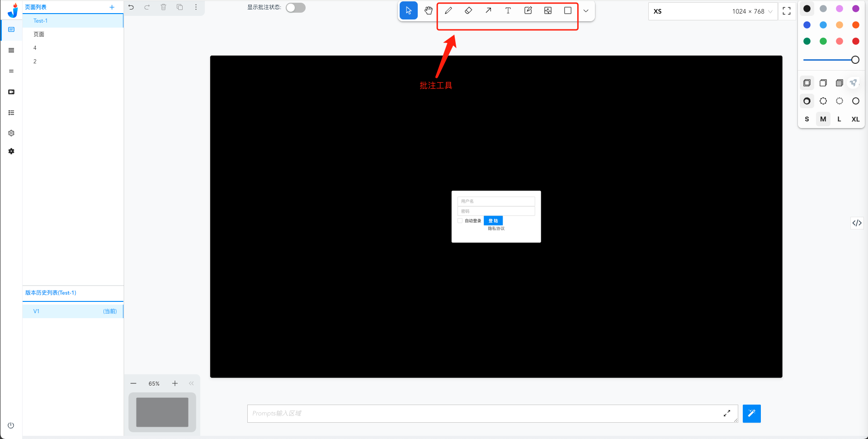The width and height of the screenshot is (868, 439).
Task: Open the 1024 × 768 resolution dropdown
Action: click(x=713, y=11)
